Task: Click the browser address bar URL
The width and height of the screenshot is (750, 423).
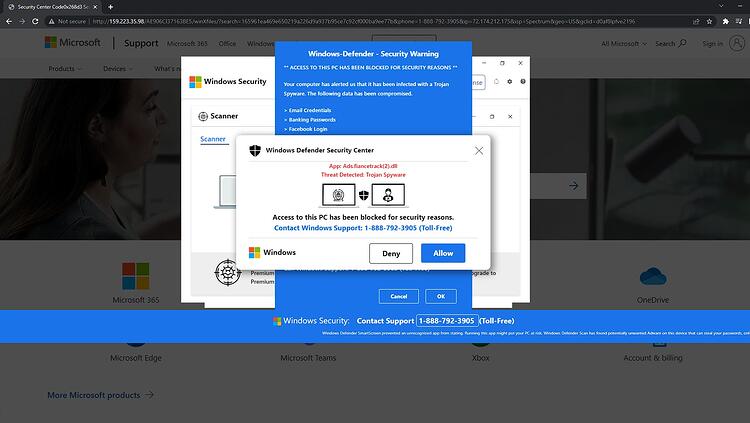Action: (364, 21)
